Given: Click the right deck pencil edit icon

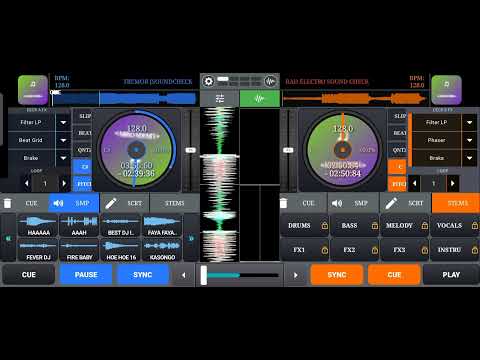Looking at the screenshot, I should (391, 203).
